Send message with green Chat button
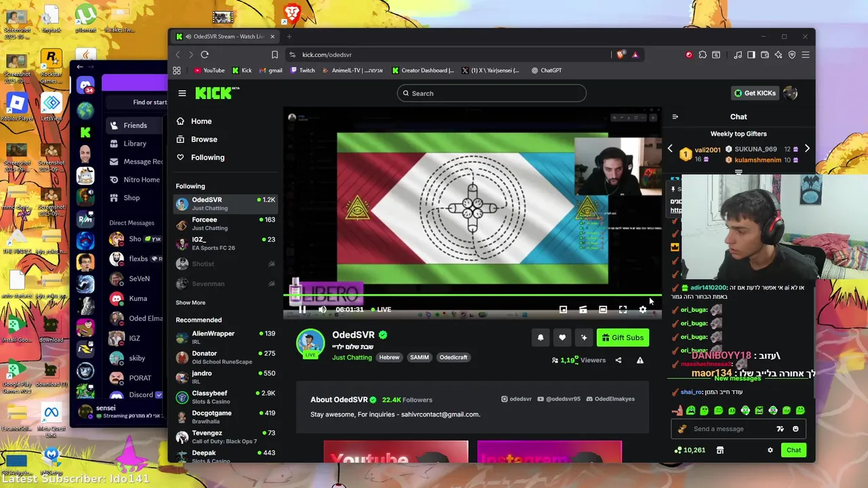 click(793, 450)
